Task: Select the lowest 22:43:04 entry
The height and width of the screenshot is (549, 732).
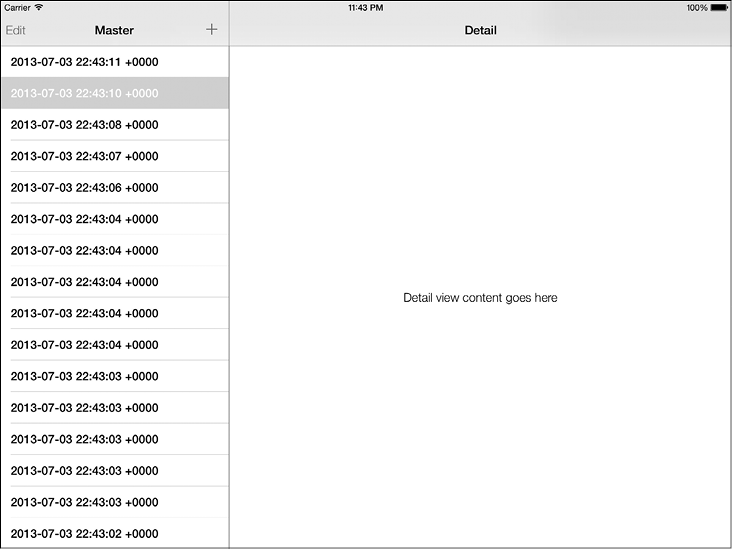Action: pos(85,345)
